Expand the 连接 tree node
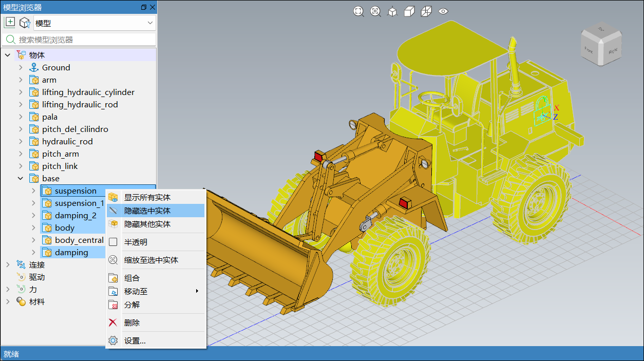The image size is (644, 361). (x=8, y=265)
